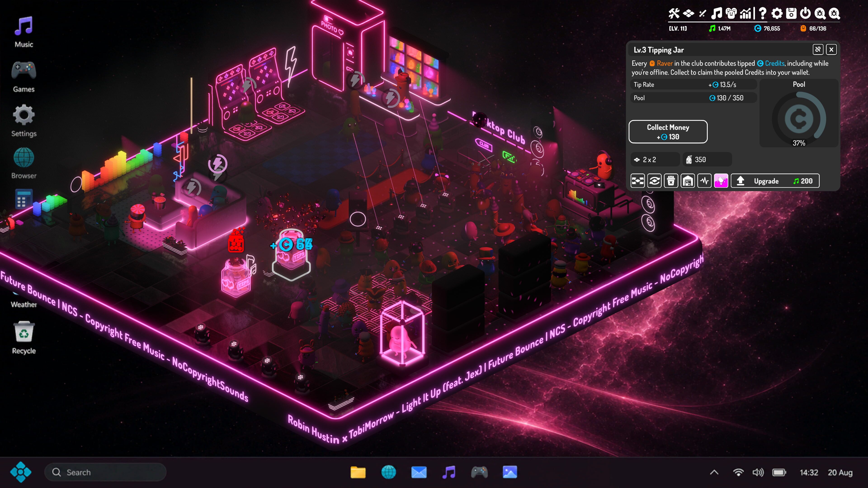This screenshot has width=868, height=488.
Task: Click the last debug bug icon in toolbar
Action: tap(834, 14)
